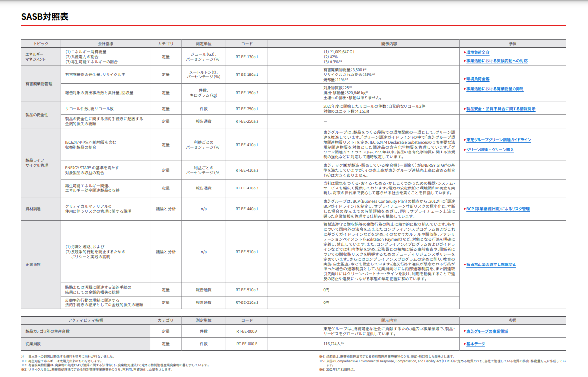The image size is (588, 377).
Task: Click code RT-EE-130a.1
Action: tap(247, 57)
